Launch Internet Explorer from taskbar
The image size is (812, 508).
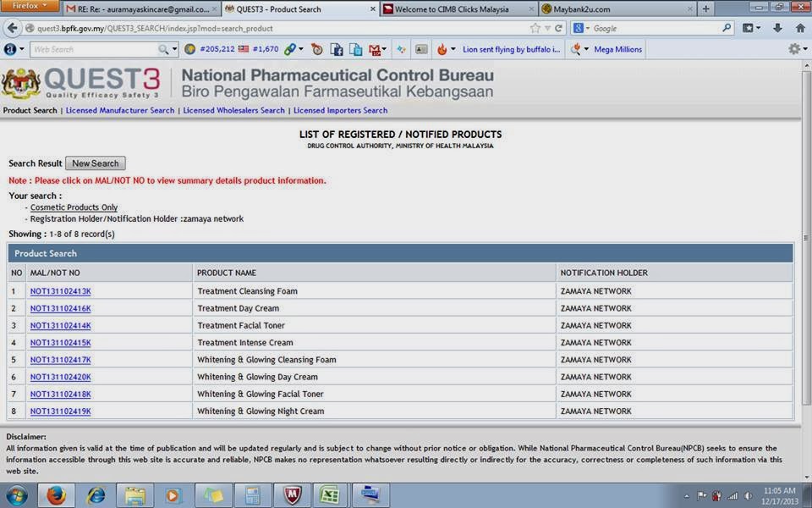point(96,495)
